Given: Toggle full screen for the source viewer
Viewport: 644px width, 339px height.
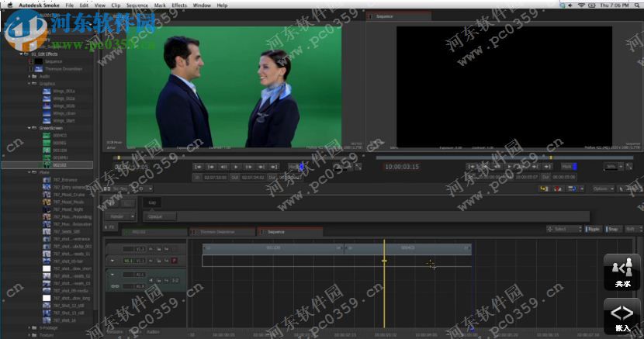Looking at the screenshot, I should (358, 167).
